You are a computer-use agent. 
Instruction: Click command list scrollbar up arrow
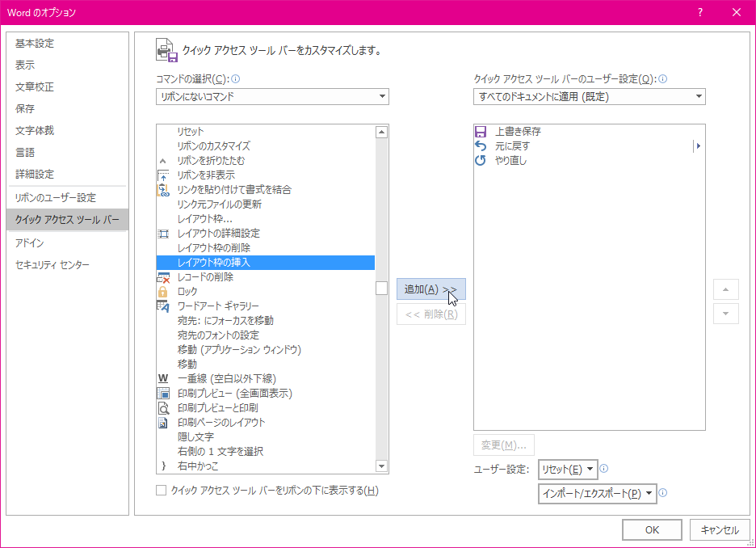(381, 132)
